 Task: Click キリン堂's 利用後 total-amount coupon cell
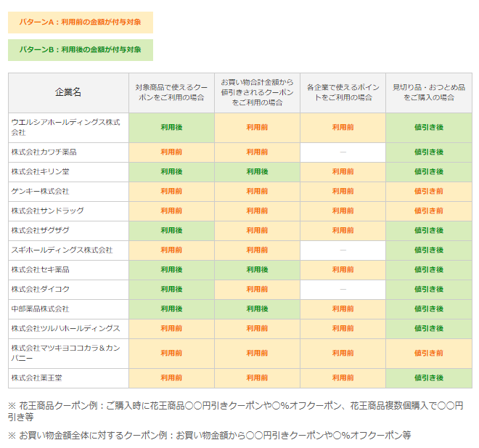pos(257,172)
